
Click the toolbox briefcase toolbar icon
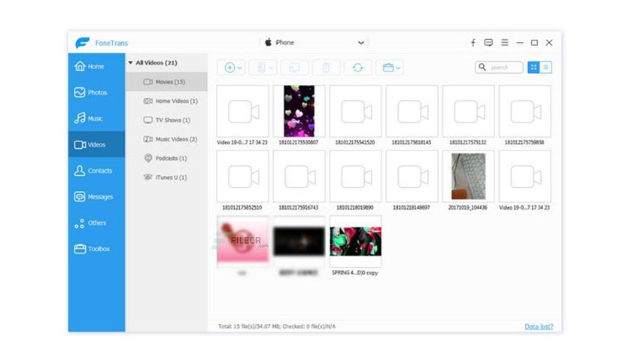pyautogui.click(x=388, y=68)
